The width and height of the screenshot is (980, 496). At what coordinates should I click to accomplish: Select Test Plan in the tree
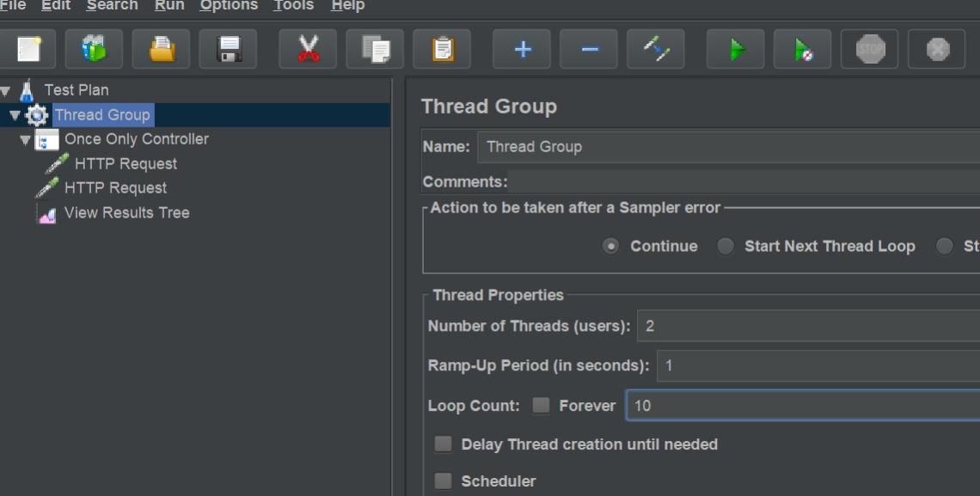[77, 90]
